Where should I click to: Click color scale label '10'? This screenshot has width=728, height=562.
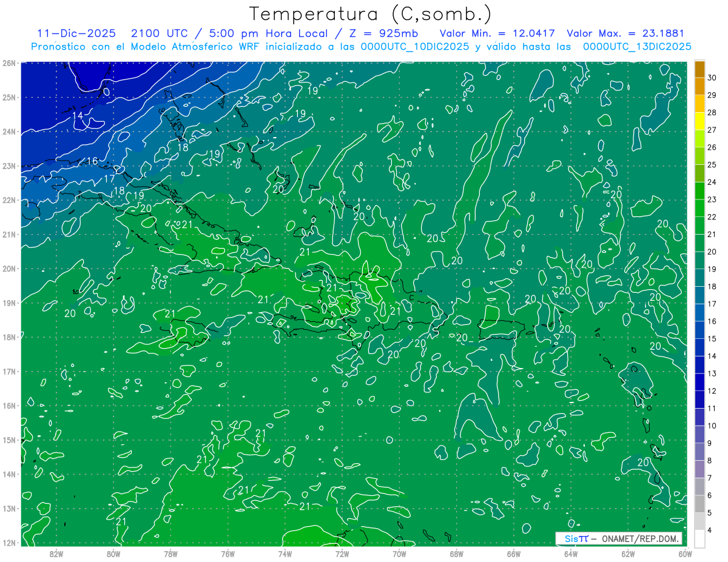tap(712, 426)
